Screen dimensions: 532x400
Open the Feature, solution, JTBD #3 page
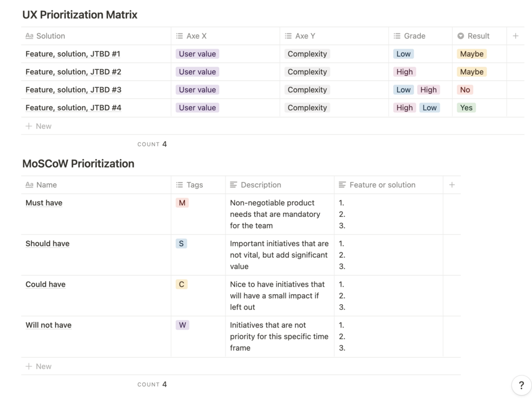point(73,90)
